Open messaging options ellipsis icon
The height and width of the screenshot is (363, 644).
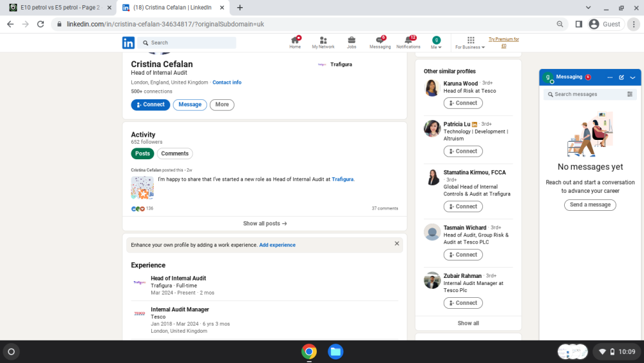(x=610, y=77)
